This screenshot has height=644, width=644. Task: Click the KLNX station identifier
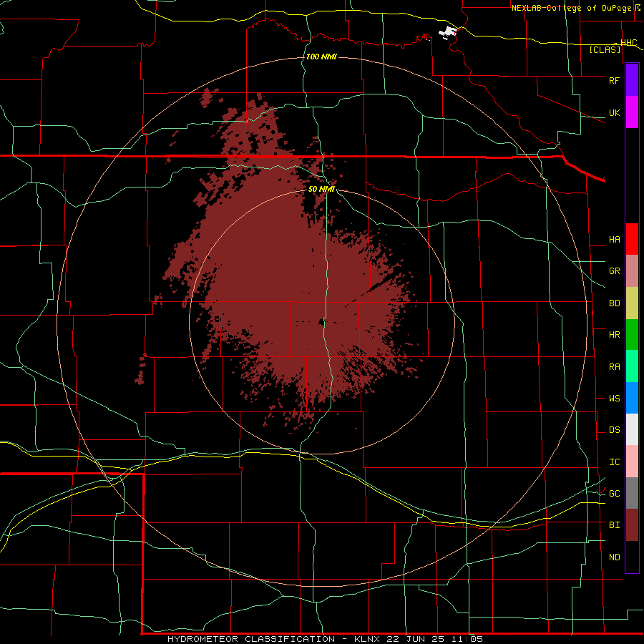[367, 639]
